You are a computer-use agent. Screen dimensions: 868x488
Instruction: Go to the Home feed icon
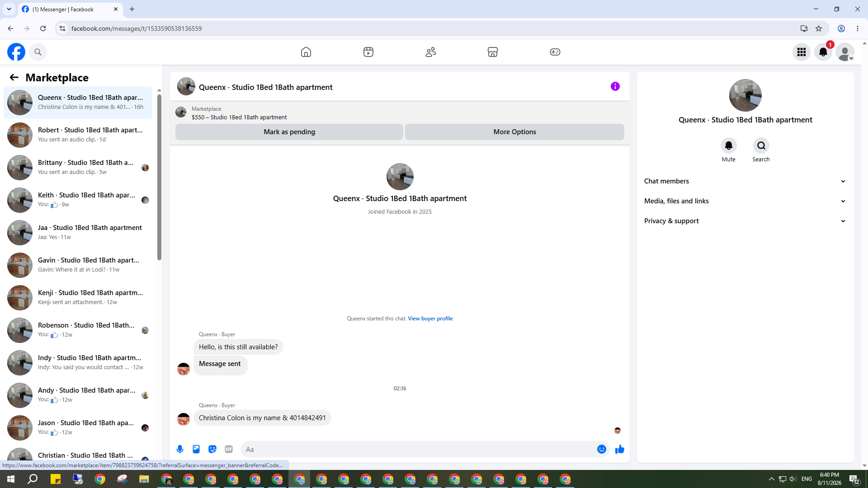click(x=306, y=52)
